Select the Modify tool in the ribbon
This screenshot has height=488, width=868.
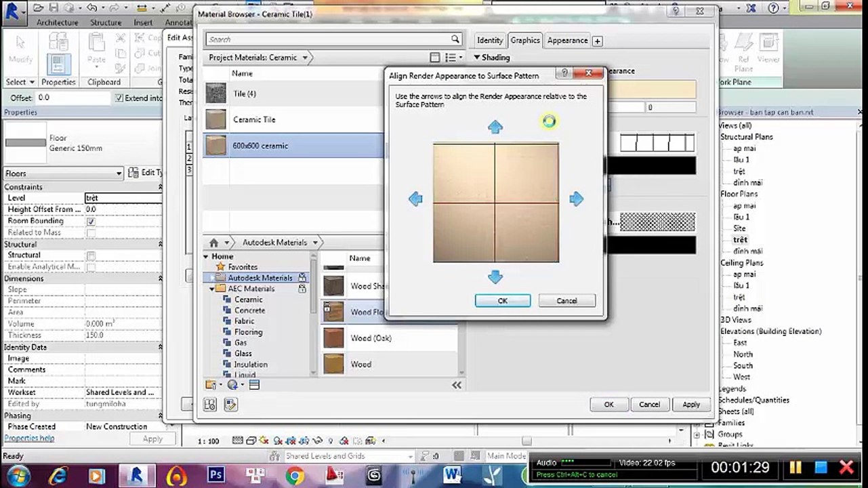pos(20,51)
